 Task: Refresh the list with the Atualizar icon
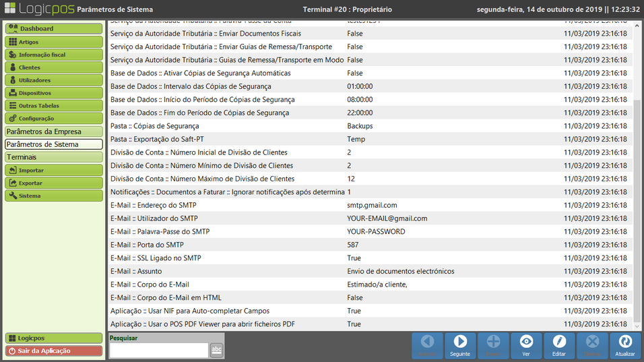click(x=625, y=342)
